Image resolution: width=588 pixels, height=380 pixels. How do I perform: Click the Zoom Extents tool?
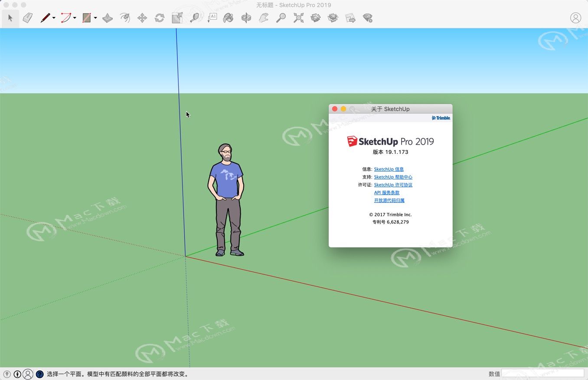[298, 18]
